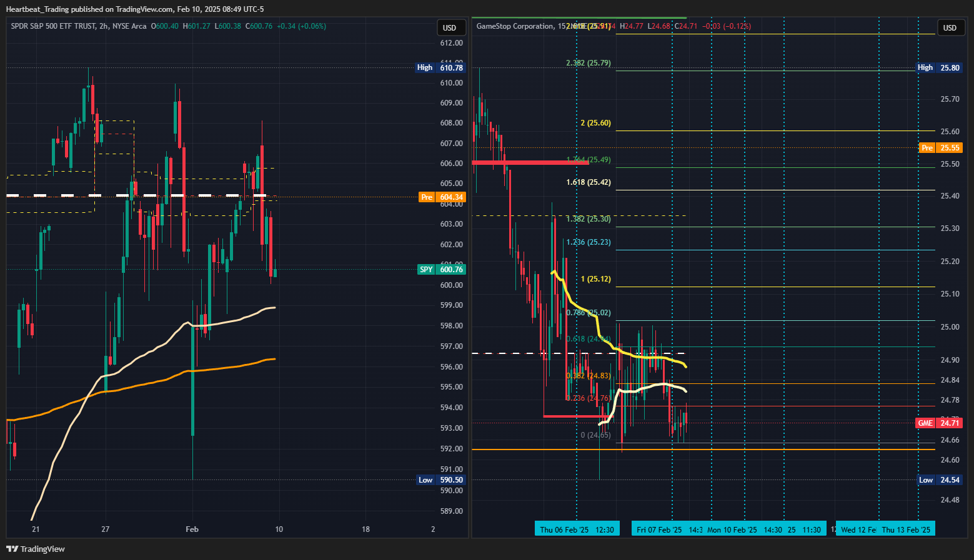Click the 1.236 (25.23) Fibonacci label
Image resolution: width=974 pixels, height=560 pixels.
589,242
